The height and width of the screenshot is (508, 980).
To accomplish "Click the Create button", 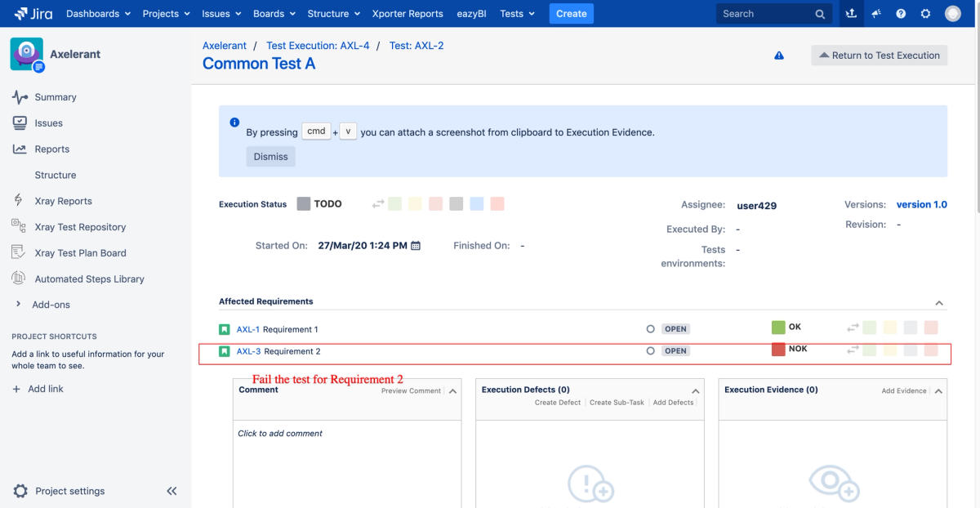I will [572, 14].
